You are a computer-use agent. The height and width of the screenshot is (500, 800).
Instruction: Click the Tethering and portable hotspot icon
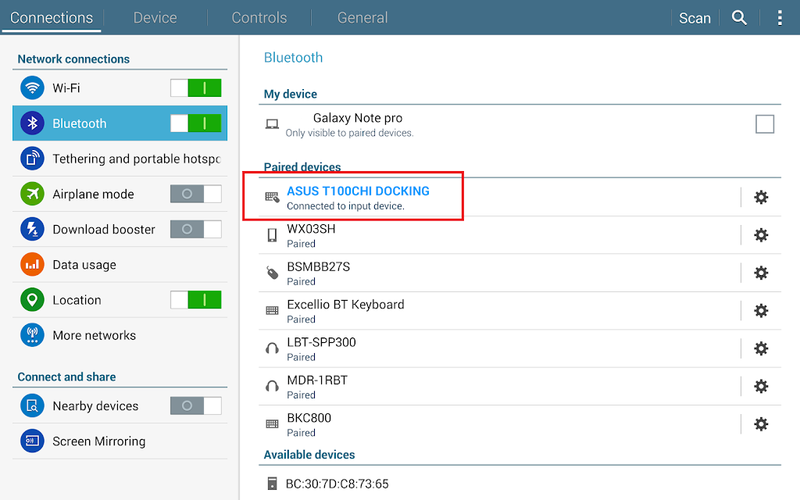pyautogui.click(x=32, y=158)
